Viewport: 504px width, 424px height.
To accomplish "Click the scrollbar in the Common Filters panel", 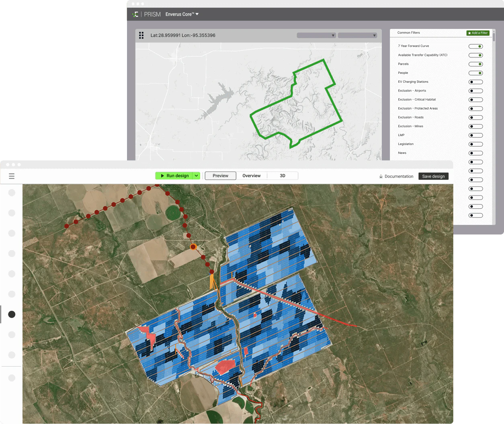I will [x=494, y=37].
